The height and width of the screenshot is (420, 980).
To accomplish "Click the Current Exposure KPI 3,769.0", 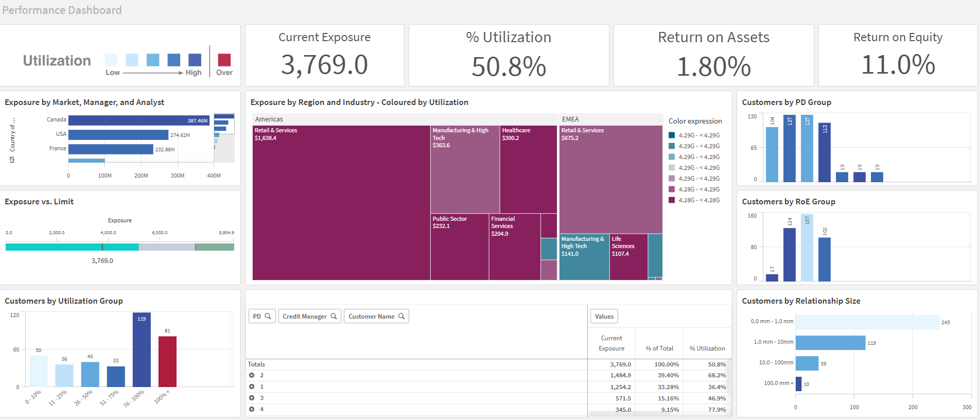I will tap(325, 65).
